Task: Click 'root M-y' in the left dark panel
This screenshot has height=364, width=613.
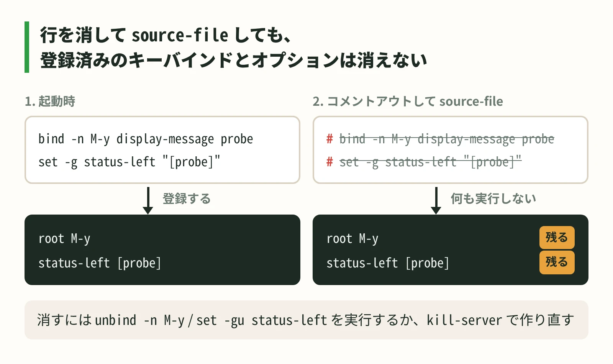Action: point(64,239)
